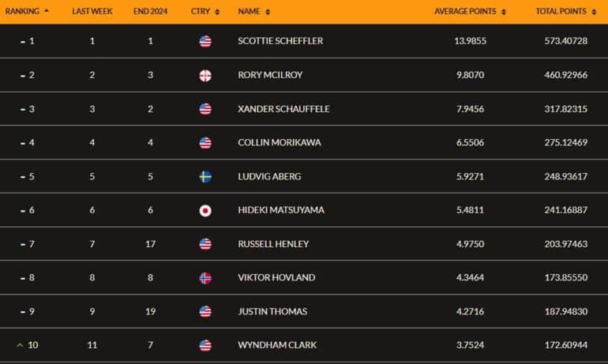The image size is (608, 364).
Task: Click the Last Week column header
Action: point(92,11)
